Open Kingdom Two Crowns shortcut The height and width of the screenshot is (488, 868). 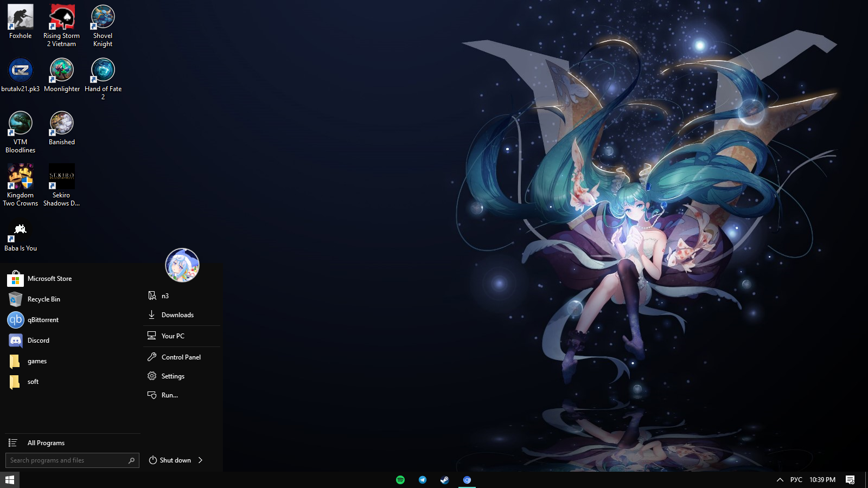pos(20,185)
